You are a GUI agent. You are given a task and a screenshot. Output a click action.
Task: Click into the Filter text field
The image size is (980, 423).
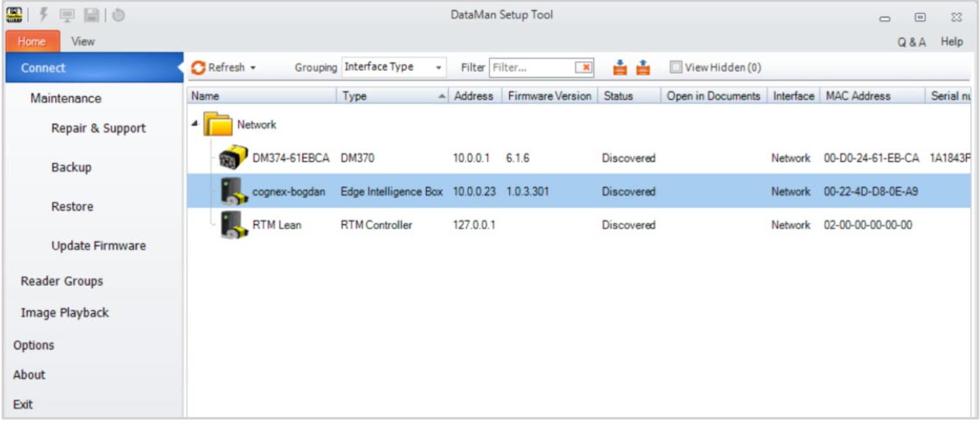532,67
